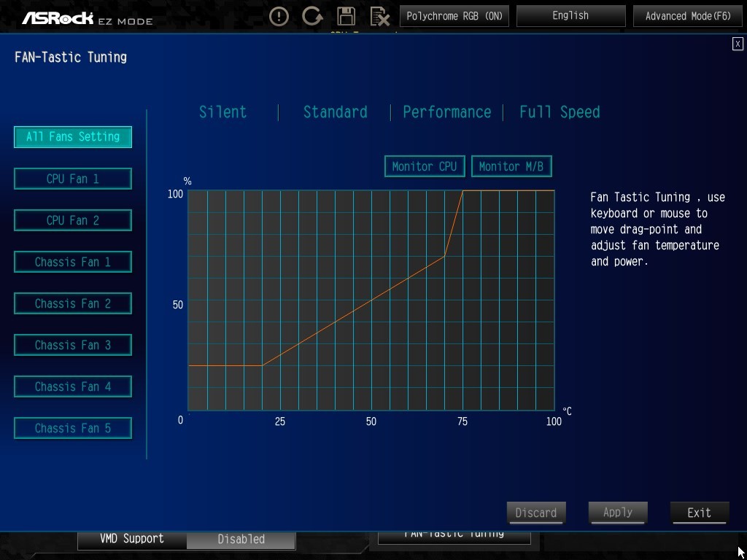747x560 pixels.
Task: Select Chassis Fan 2
Action: point(73,303)
